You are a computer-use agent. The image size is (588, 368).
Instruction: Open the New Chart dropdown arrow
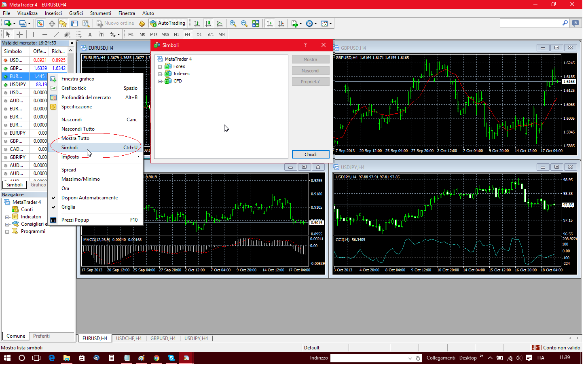[x=14, y=24]
